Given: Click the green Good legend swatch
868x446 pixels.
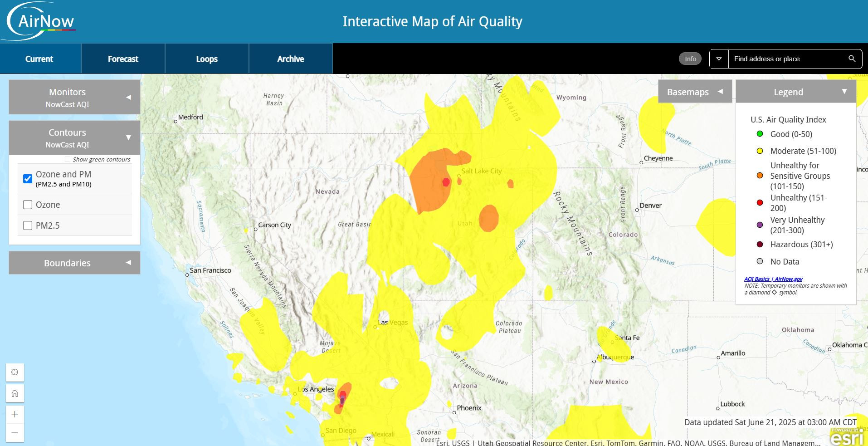Looking at the screenshot, I should 760,134.
